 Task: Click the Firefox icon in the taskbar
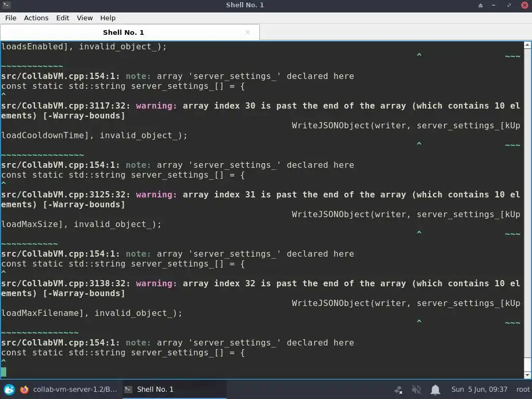(x=24, y=390)
